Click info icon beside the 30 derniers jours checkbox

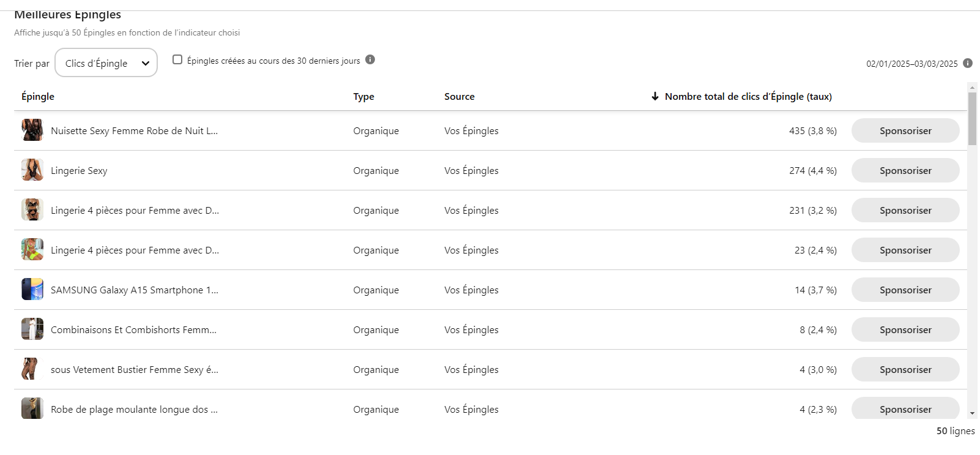(370, 59)
